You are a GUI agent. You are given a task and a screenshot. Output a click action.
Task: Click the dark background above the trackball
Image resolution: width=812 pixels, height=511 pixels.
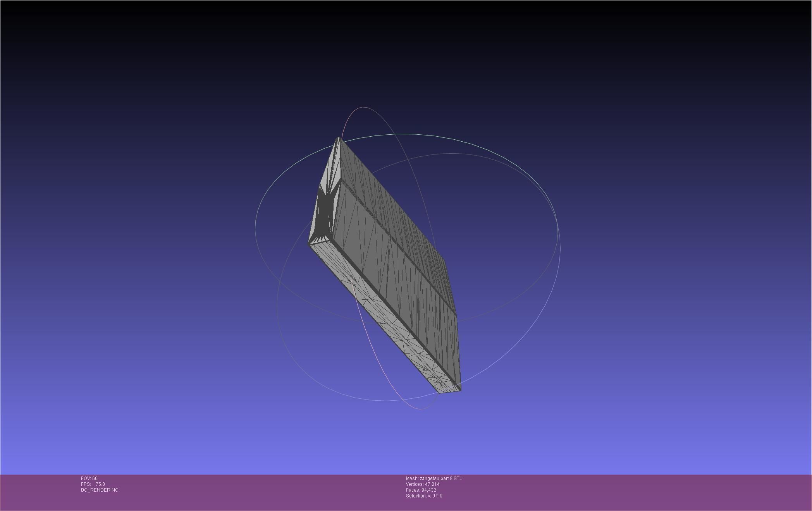click(x=407, y=58)
